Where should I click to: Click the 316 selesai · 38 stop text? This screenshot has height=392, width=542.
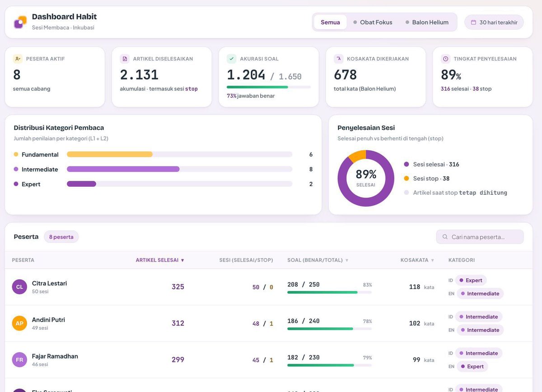466,89
